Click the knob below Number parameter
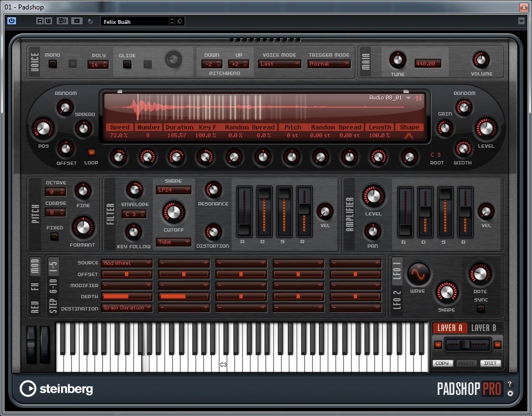The width and height of the screenshot is (532, 416). 147,157
